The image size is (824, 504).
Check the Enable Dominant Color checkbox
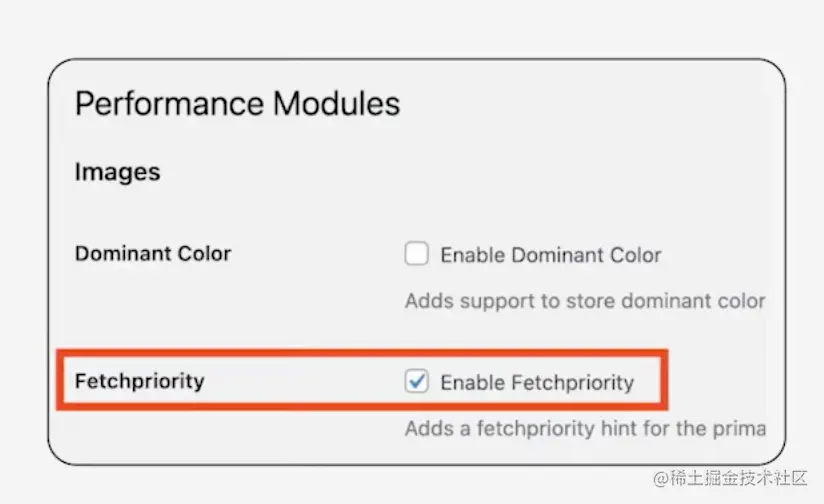[416, 254]
